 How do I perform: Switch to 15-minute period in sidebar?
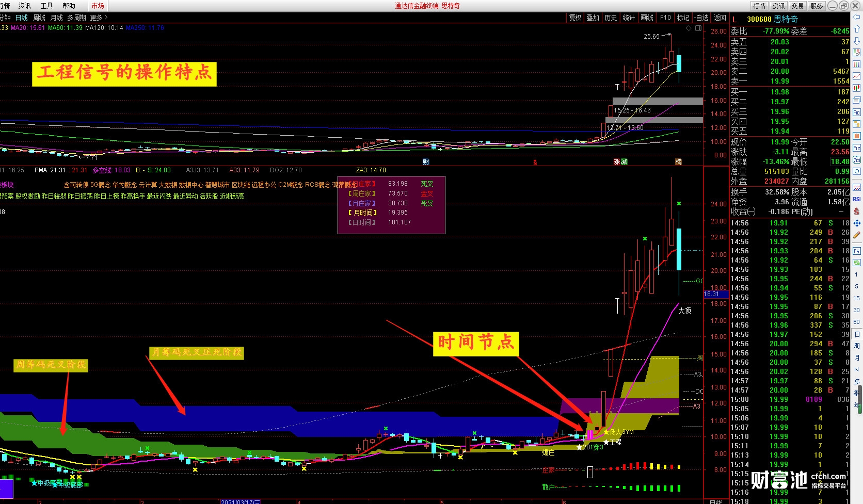pos(857,299)
